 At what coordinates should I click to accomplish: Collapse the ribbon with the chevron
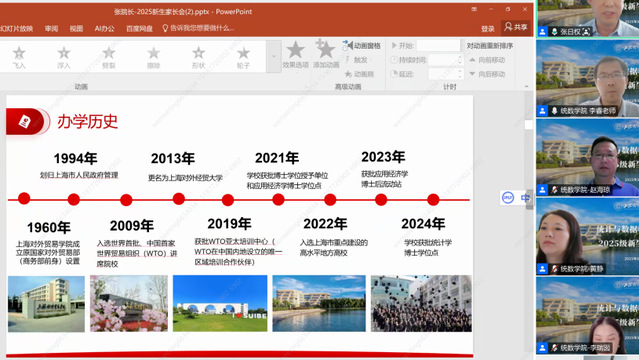click(526, 86)
